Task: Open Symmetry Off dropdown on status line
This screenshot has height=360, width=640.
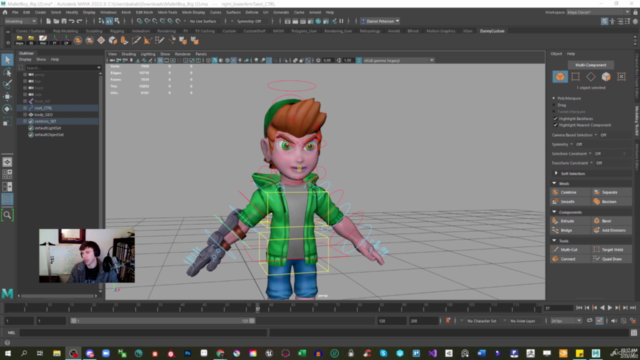Action: pos(249,21)
